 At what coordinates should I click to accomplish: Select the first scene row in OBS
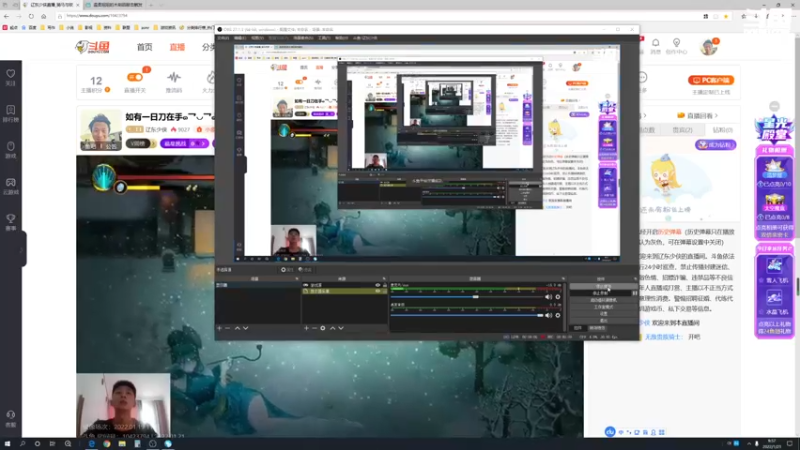click(258, 285)
